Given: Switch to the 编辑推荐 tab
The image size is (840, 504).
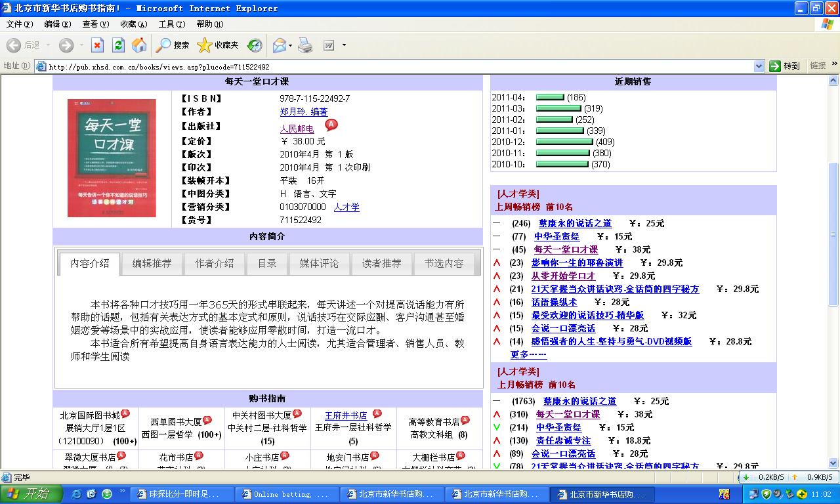Looking at the screenshot, I should pos(152,263).
